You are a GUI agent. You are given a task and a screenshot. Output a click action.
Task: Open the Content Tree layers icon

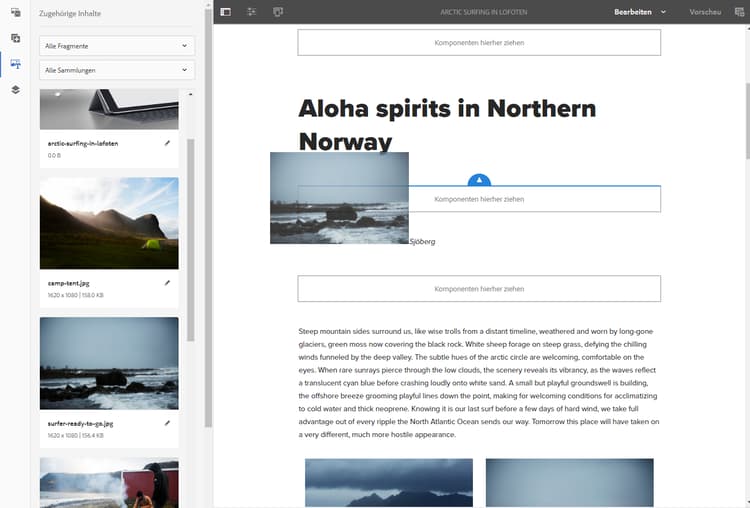click(15, 89)
